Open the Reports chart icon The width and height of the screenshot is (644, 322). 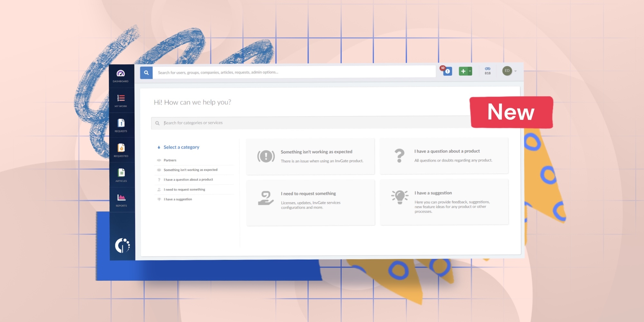(121, 200)
